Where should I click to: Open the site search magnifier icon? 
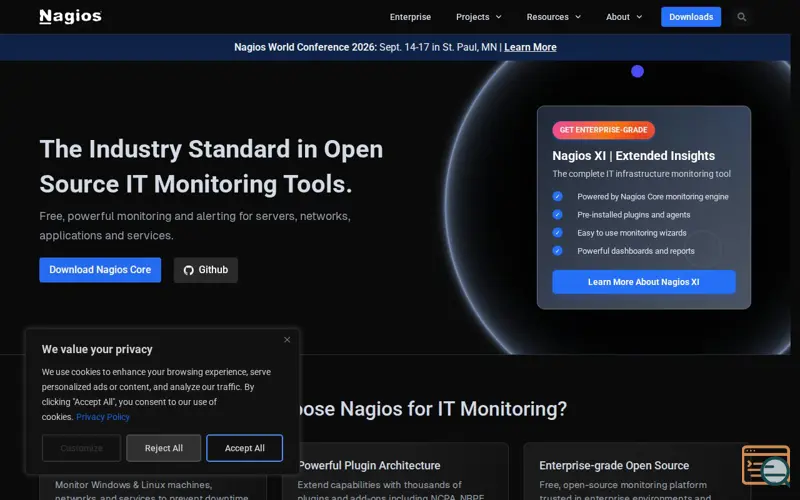[741, 17]
